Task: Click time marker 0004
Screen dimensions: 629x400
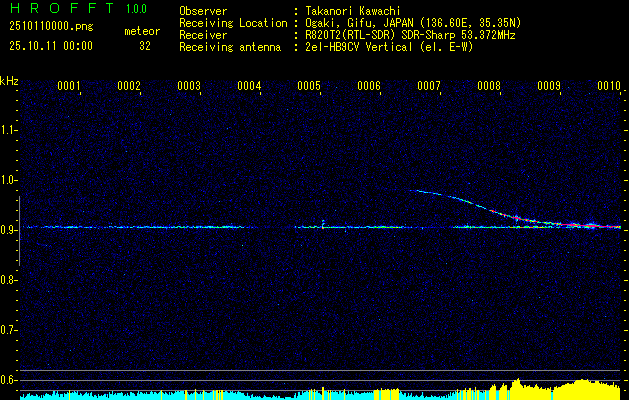Action: (249, 86)
